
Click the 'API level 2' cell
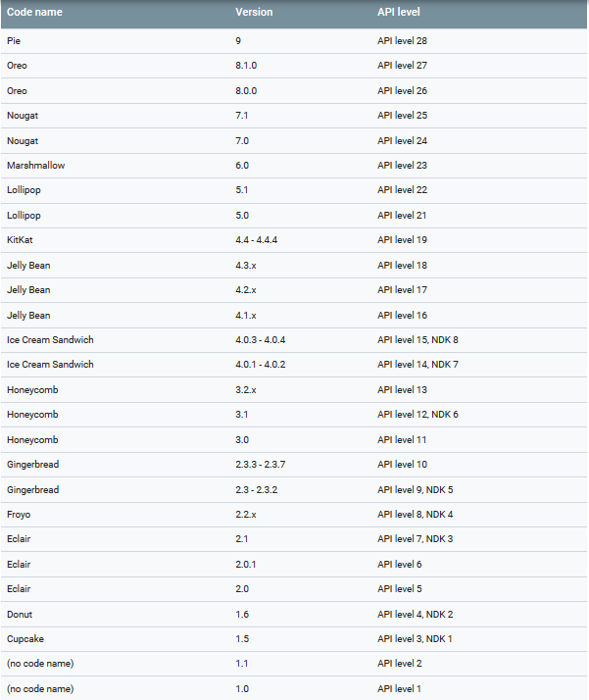pyautogui.click(x=399, y=664)
